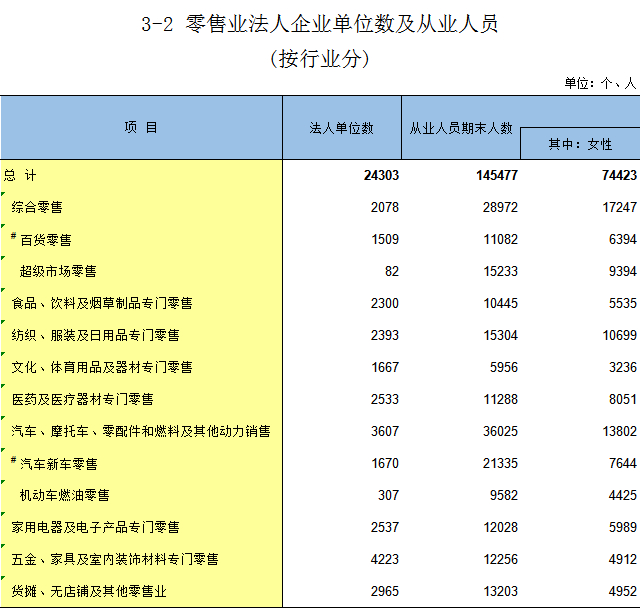Click cell value 12028
This screenshot has height=608, width=640.
click(500, 527)
